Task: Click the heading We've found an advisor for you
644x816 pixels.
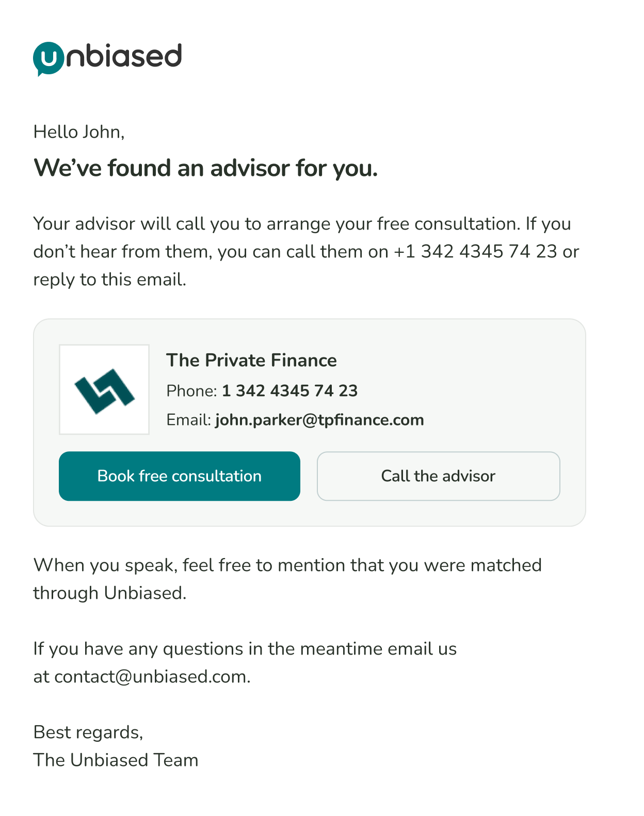Action: coord(205,168)
